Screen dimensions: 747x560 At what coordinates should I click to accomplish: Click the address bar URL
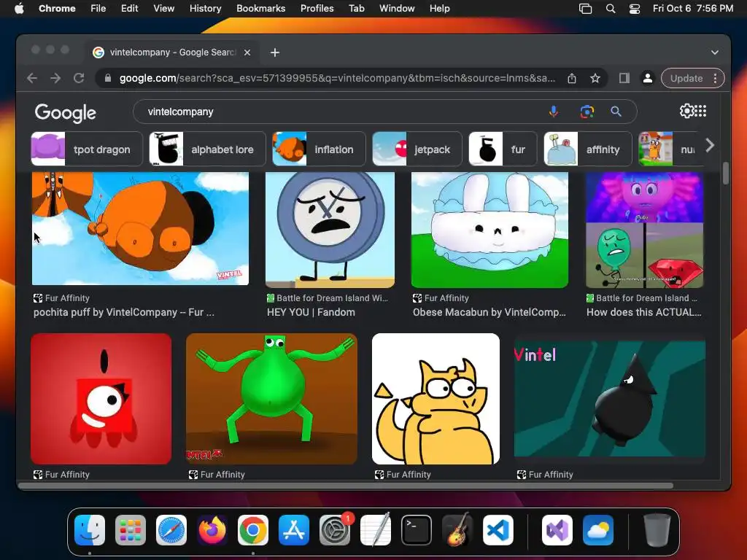(x=337, y=78)
